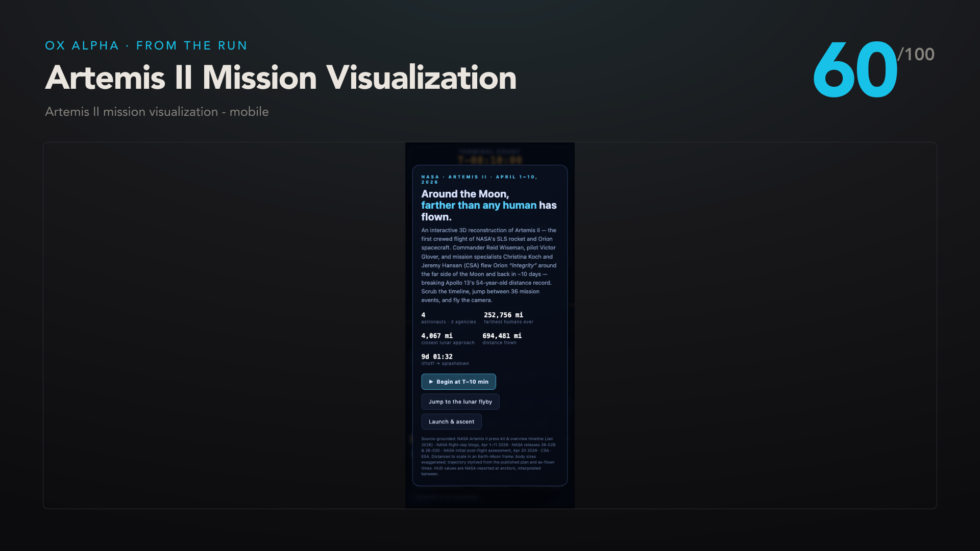Click the intro paragraph starting 'An interactive 3D reconstruction'
Viewport: 980px width, 551px height.
(489, 265)
